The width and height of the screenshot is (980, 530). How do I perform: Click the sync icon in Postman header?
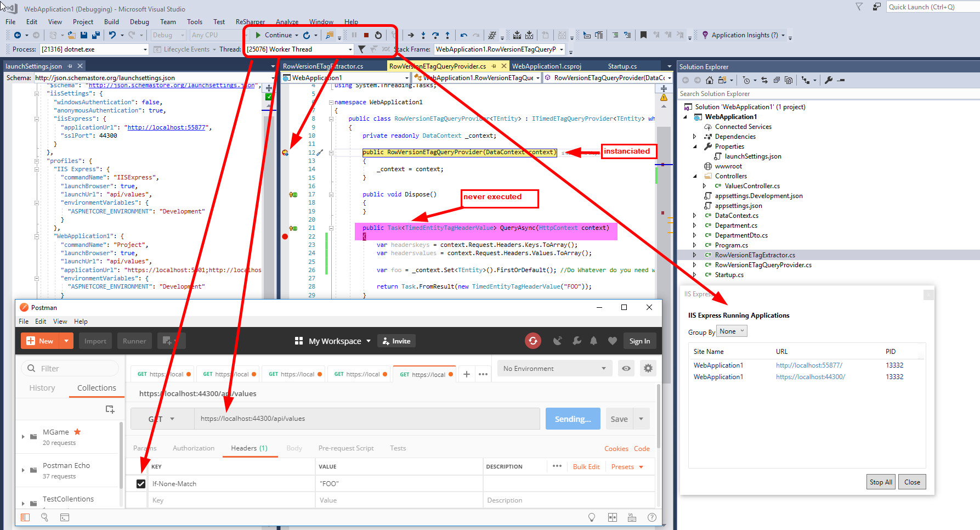pos(533,341)
